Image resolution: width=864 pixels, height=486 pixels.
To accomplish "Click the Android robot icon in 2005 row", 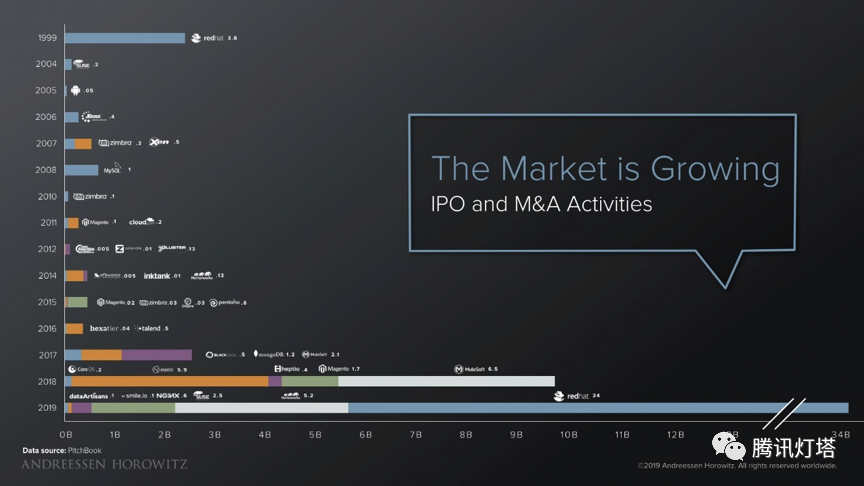I will (75, 90).
